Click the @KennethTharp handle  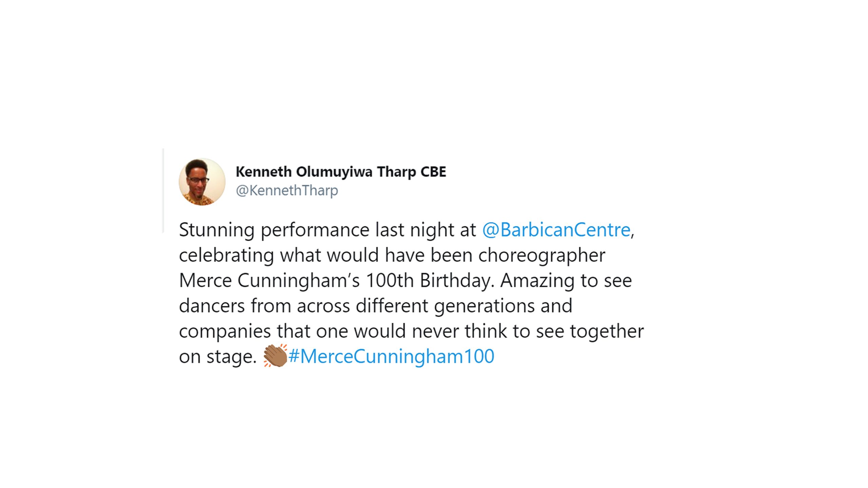pos(287,190)
